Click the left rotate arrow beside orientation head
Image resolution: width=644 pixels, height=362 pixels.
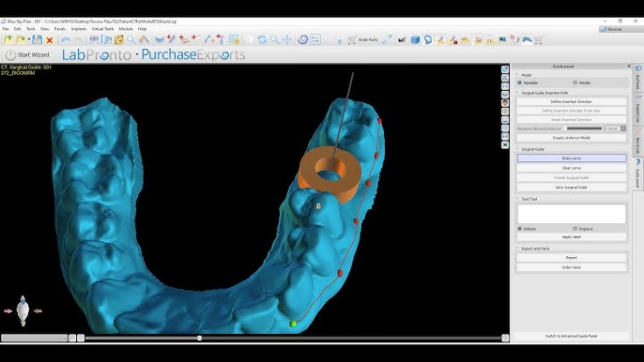click(x=8, y=311)
